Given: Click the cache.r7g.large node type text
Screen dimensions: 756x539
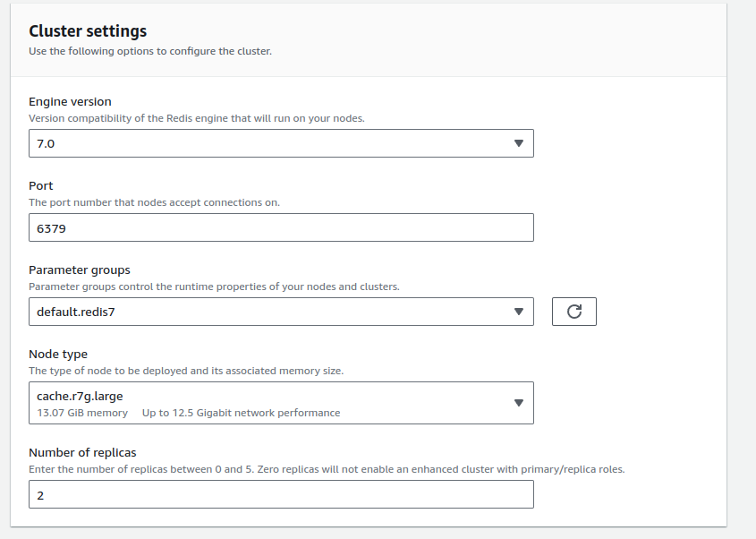Looking at the screenshot, I should click(79, 396).
